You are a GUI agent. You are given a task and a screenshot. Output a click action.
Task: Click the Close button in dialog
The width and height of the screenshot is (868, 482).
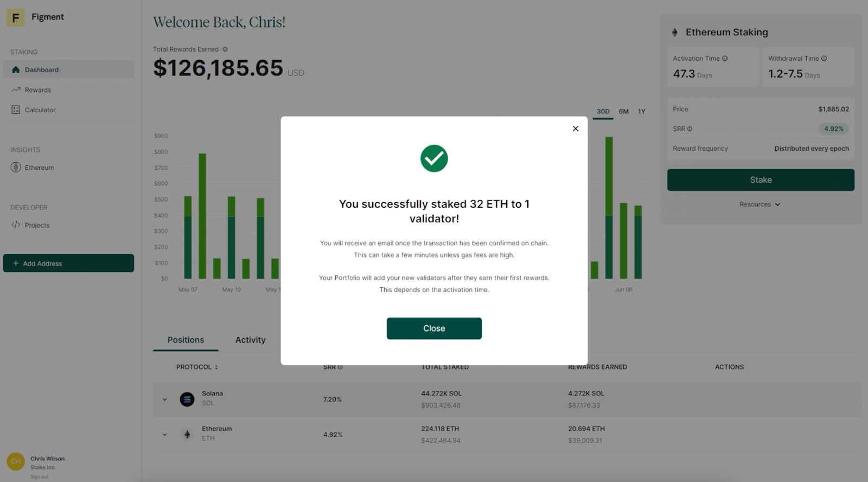coord(434,329)
